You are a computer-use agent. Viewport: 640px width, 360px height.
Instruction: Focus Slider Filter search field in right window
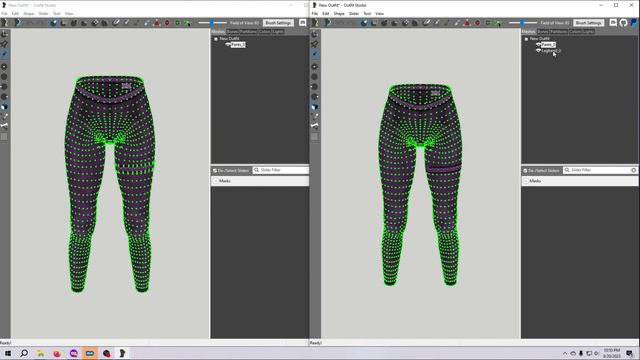click(x=600, y=170)
